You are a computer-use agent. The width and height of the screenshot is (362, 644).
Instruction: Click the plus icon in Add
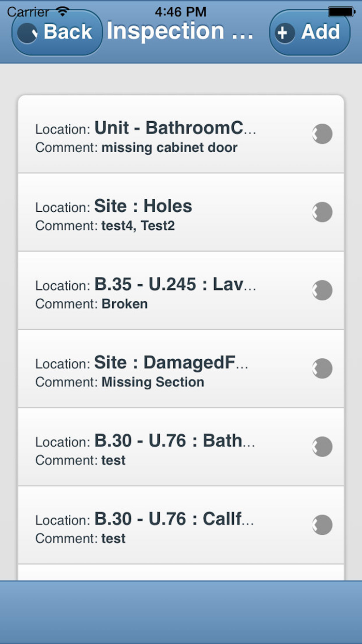coord(282,33)
